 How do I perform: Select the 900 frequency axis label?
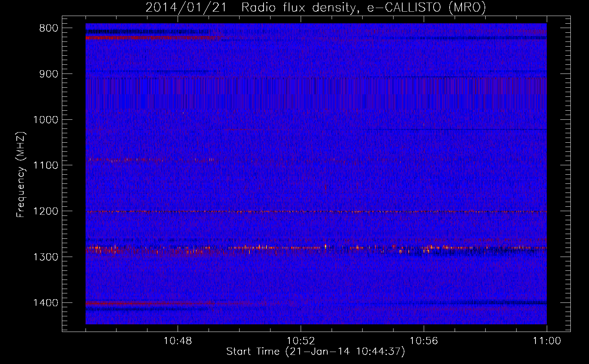pos(49,74)
